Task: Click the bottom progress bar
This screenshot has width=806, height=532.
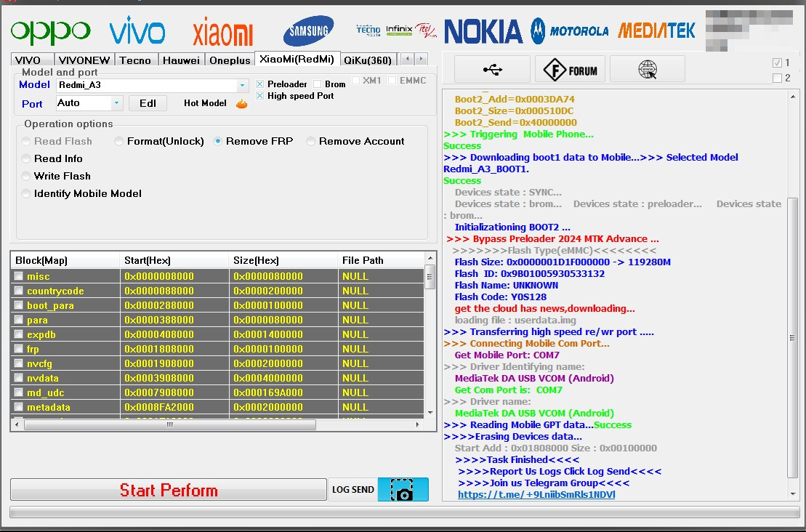Action: (405, 512)
